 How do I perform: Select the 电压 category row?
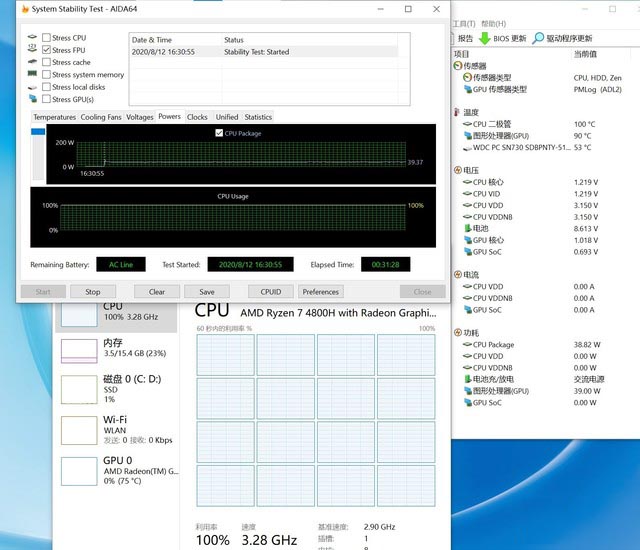467,170
